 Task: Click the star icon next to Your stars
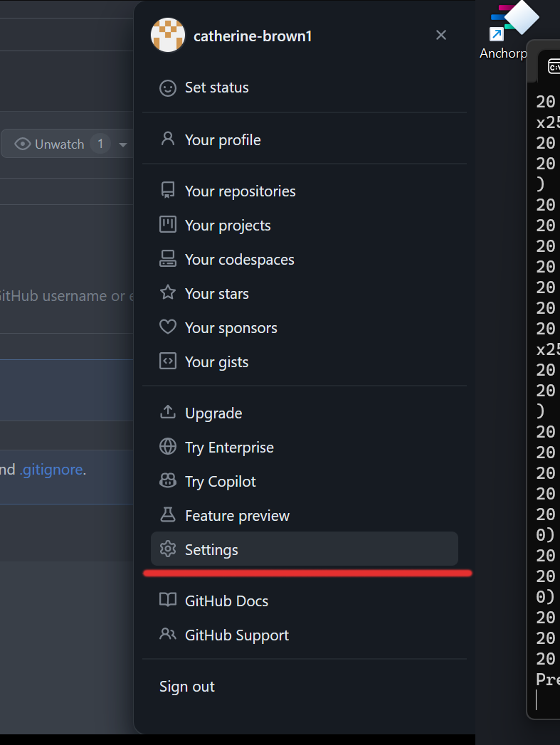[x=168, y=293]
